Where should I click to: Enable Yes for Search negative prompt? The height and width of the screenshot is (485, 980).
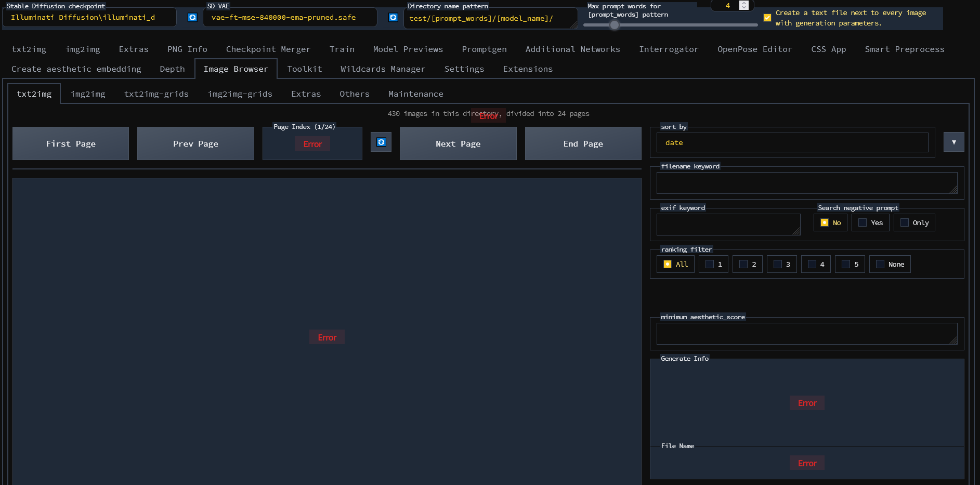pyautogui.click(x=862, y=222)
